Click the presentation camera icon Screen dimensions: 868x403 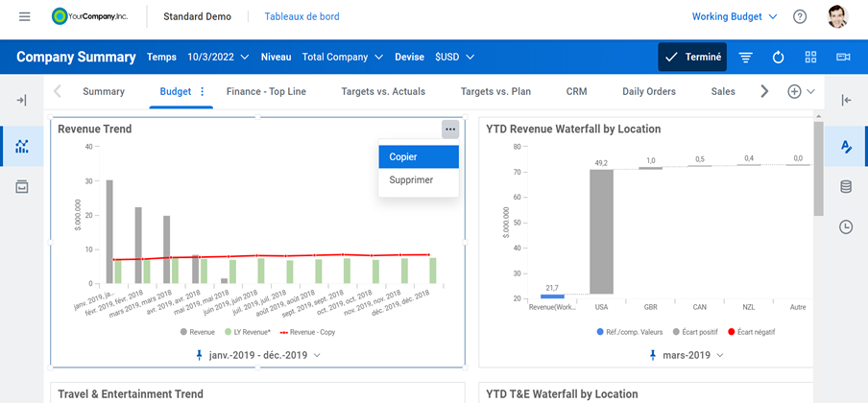843,58
